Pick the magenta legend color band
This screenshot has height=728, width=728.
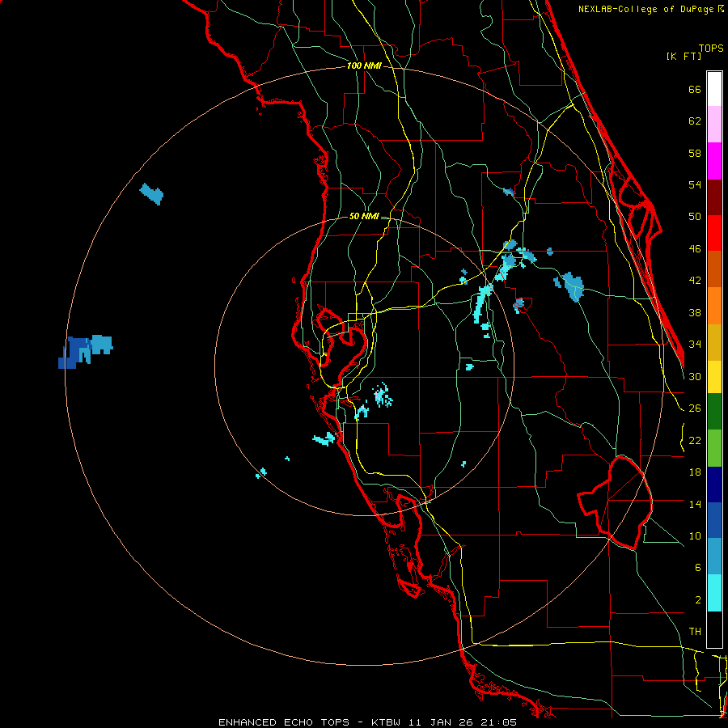point(714,161)
